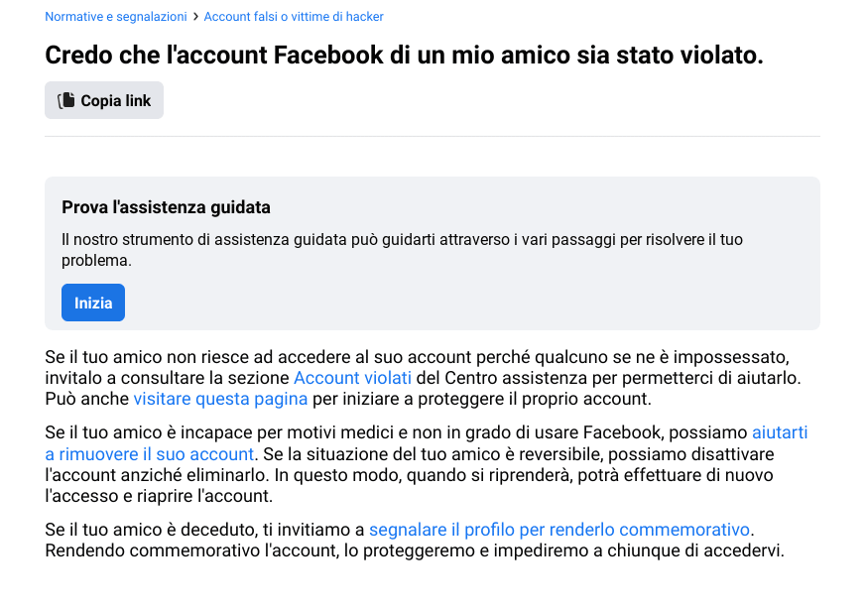Follow the visitare questa pagina link
Viewport: 868px width, 609px height.
pos(220,399)
